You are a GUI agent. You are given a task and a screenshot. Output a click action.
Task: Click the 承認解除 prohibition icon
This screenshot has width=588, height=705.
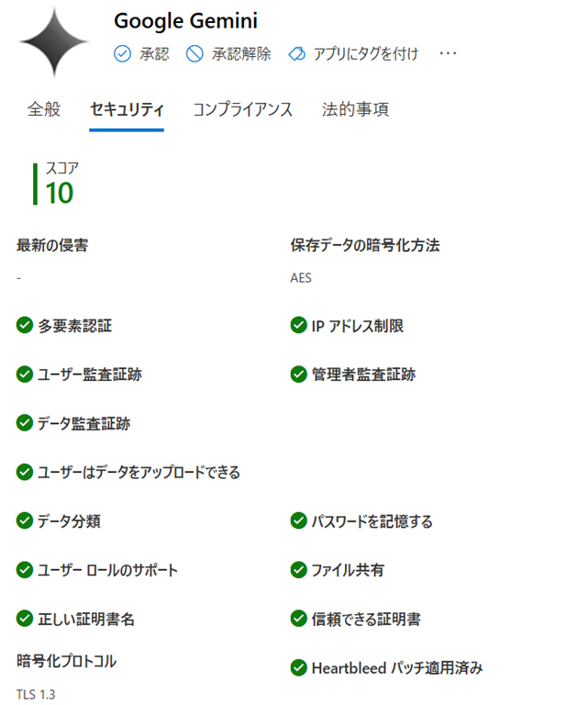click(194, 54)
